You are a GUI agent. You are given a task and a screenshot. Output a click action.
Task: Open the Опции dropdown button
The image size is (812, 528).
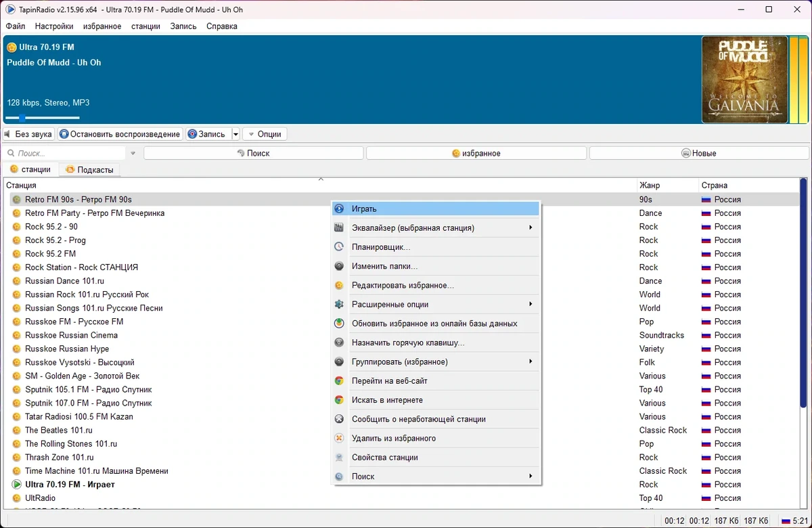[265, 134]
